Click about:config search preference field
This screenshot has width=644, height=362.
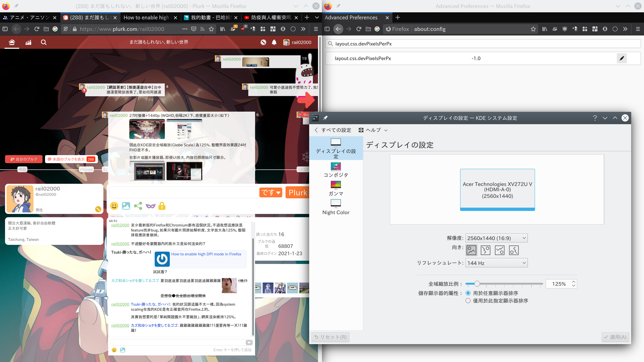pos(483,44)
